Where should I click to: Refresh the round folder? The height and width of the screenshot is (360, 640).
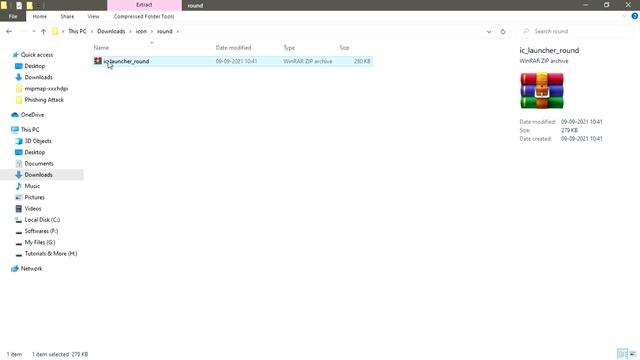click(503, 31)
